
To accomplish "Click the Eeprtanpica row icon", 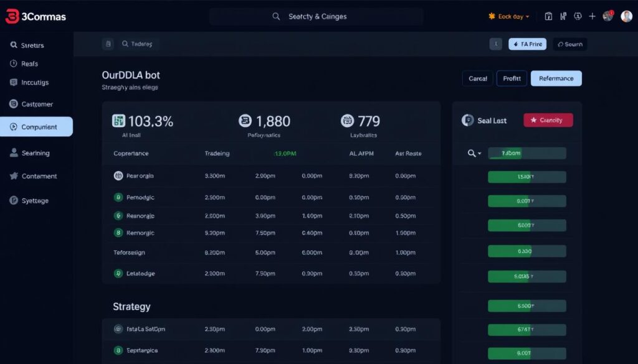I will click(x=118, y=350).
